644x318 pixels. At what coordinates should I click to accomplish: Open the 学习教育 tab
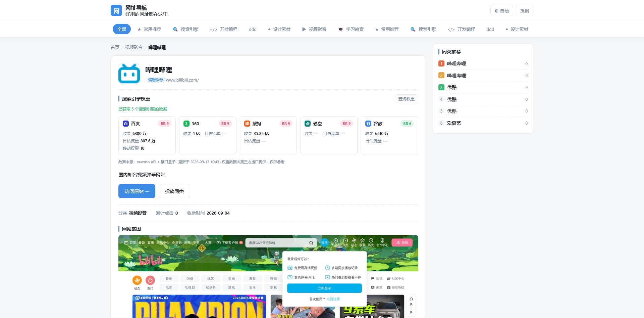coord(351,29)
